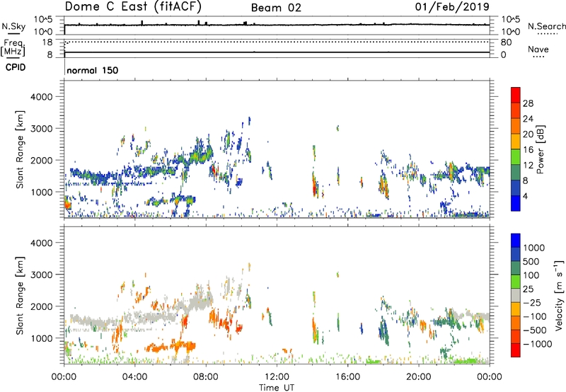The width and height of the screenshot is (566, 392).
Task: Click 'Slant Range [km]' label of velocity panel
Action: pos(20,296)
